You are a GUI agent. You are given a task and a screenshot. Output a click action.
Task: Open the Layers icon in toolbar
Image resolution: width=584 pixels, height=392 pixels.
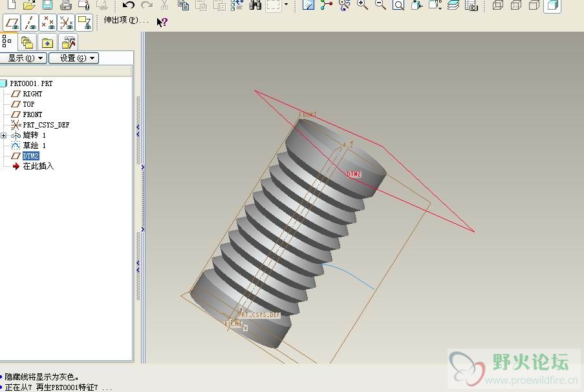point(453,5)
